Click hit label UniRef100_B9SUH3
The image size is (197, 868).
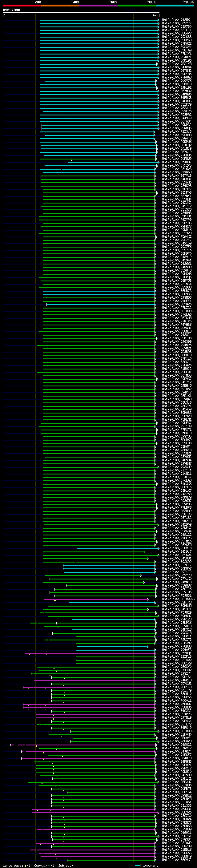click(x=176, y=135)
